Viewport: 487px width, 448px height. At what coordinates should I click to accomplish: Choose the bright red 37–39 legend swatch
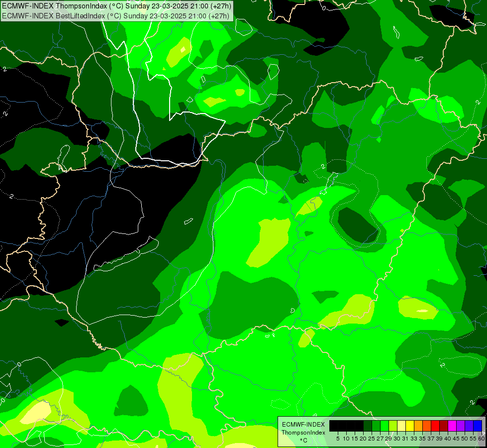pyautogui.click(x=435, y=426)
